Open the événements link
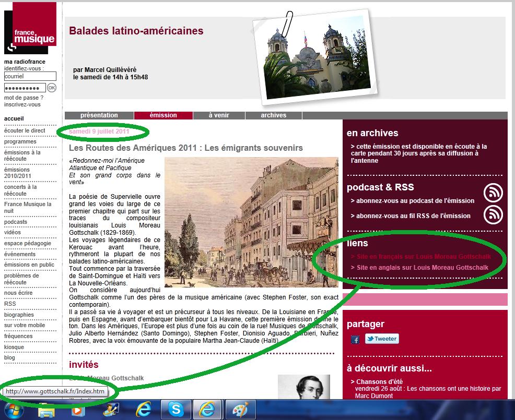The image size is (515, 420). pos(20,254)
